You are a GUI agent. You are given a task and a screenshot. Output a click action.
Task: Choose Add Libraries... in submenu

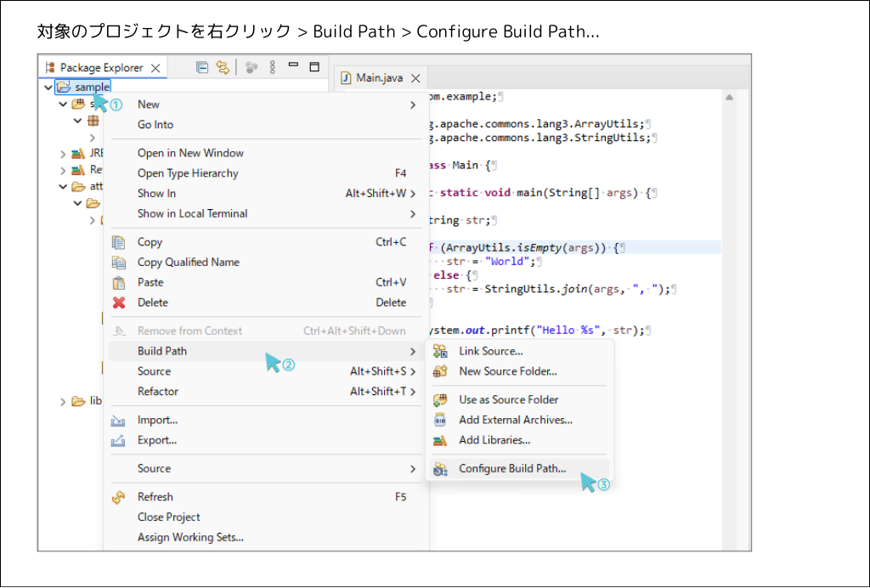click(x=519, y=440)
